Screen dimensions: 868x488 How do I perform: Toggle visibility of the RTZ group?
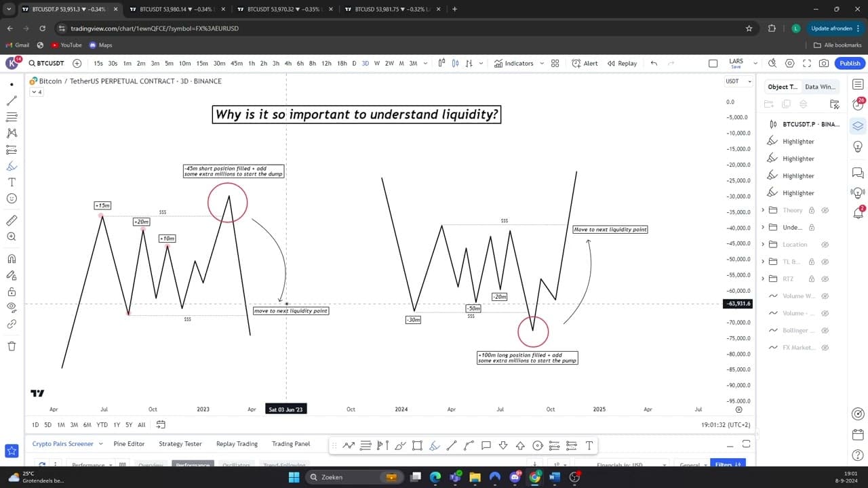point(825,279)
